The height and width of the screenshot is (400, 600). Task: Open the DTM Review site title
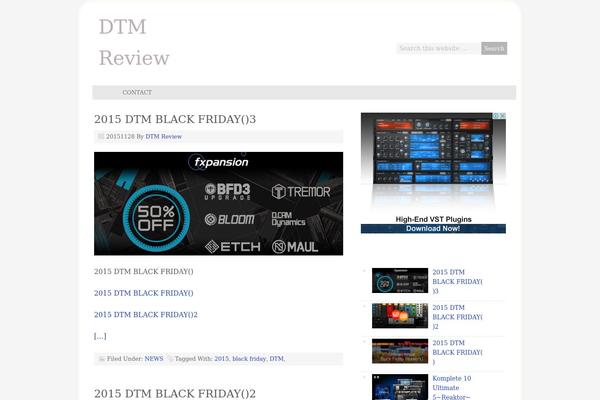click(x=134, y=42)
